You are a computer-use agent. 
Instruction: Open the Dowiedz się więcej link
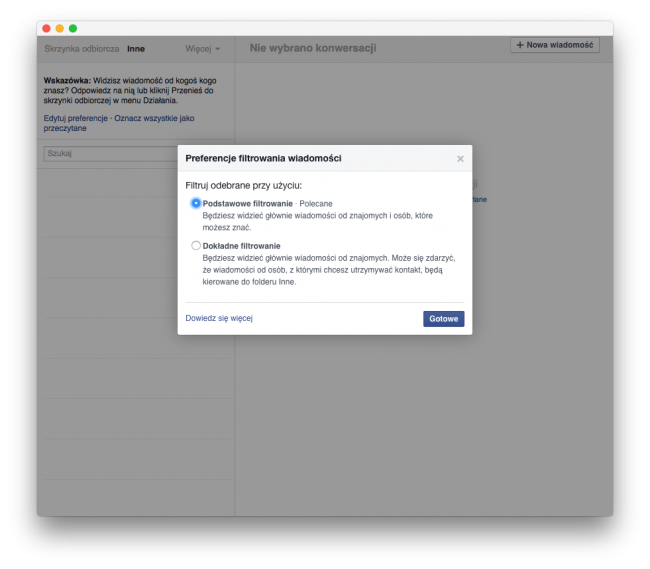point(219,318)
